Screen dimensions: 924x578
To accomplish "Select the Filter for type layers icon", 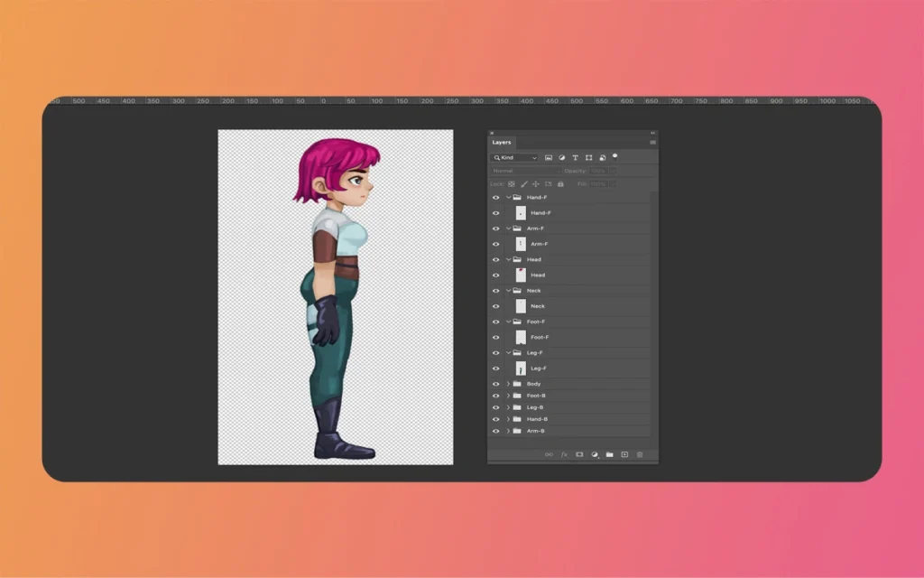I will [x=576, y=158].
